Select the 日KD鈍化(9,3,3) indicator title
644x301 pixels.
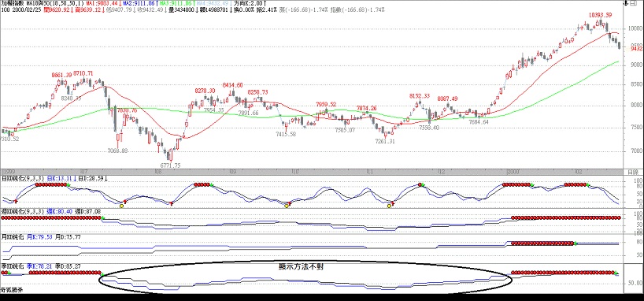click(x=23, y=178)
